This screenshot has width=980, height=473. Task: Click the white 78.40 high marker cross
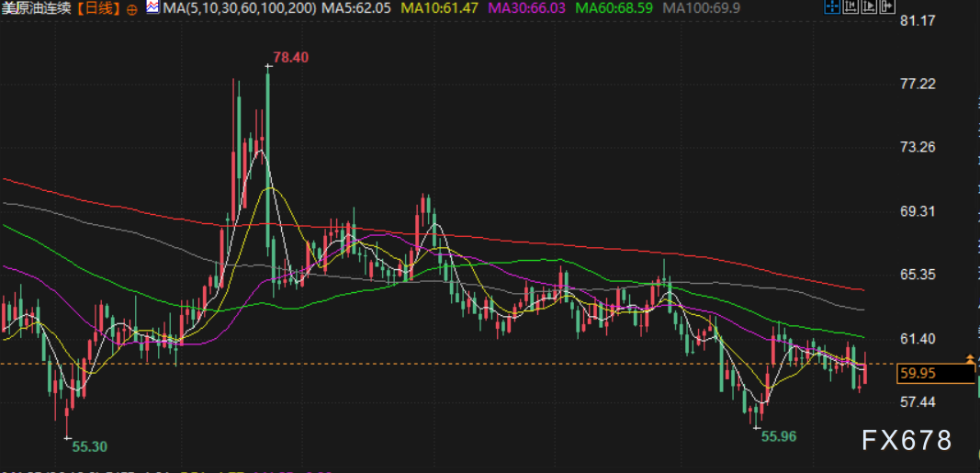[268, 65]
